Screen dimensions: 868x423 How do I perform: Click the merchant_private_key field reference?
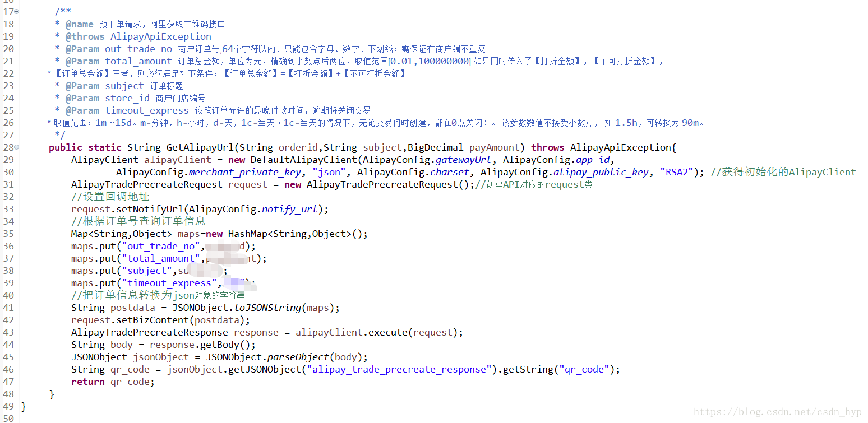tap(245, 172)
